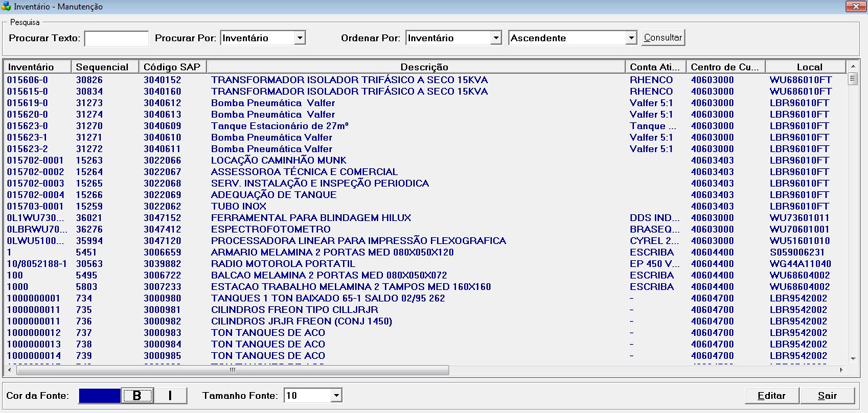This screenshot has width=868, height=413.
Task: Click the vertical scrollbar down arrow
Action: (x=853, y=359)
